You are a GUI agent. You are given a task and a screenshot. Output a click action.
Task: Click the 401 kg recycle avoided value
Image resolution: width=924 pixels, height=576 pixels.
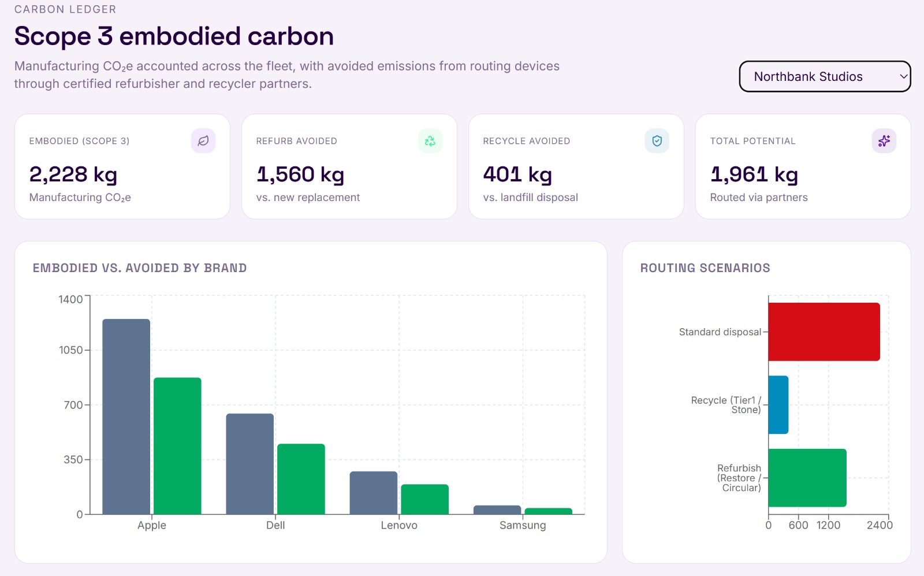[517, 174]
